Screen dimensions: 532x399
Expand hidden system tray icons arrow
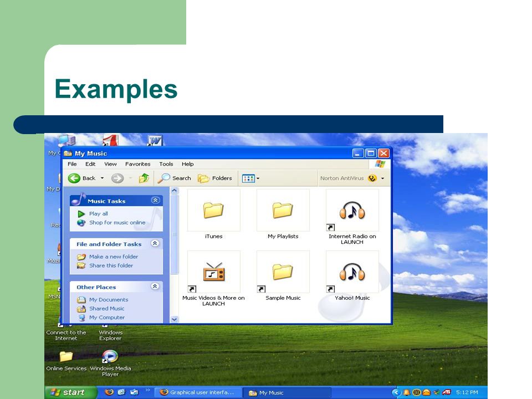point(396,392)
